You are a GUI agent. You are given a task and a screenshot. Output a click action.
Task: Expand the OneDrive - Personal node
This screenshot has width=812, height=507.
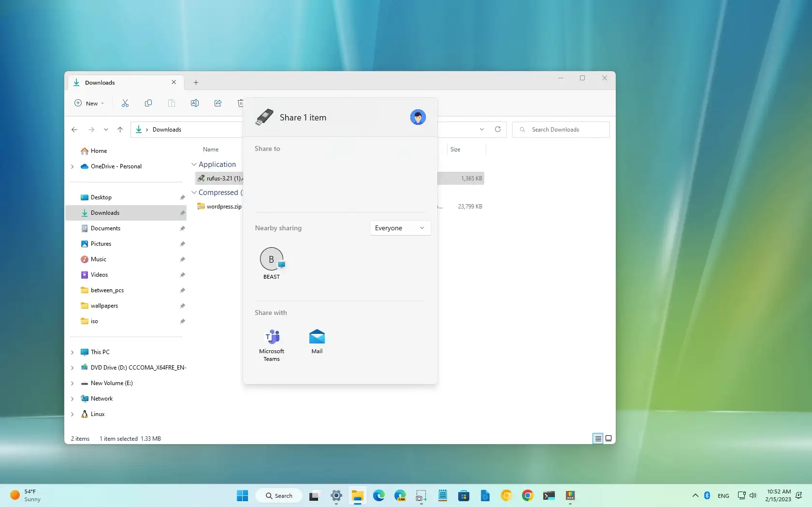pyautogui.click(x=73, y=166)
